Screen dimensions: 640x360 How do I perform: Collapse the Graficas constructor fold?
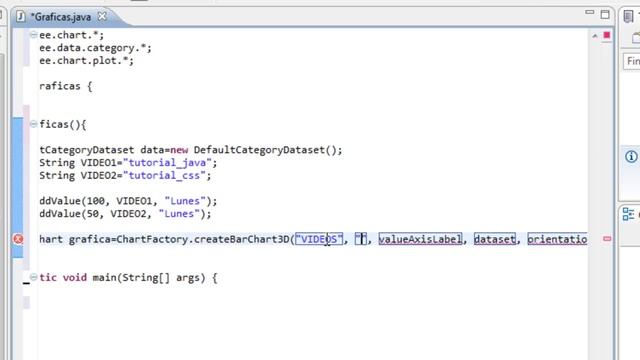click(x=34, y=124)
